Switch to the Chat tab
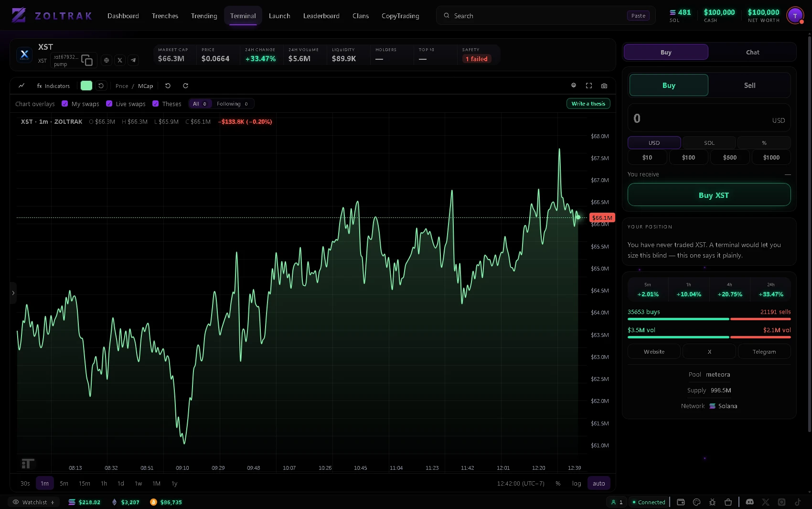Screen dimensions: 812x509 [752, 52]
